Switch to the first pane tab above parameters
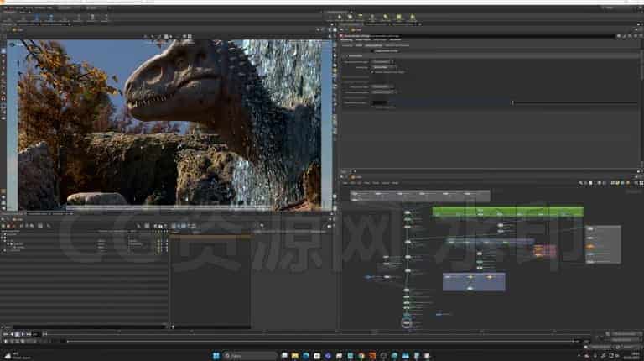 tap(351, 24)
